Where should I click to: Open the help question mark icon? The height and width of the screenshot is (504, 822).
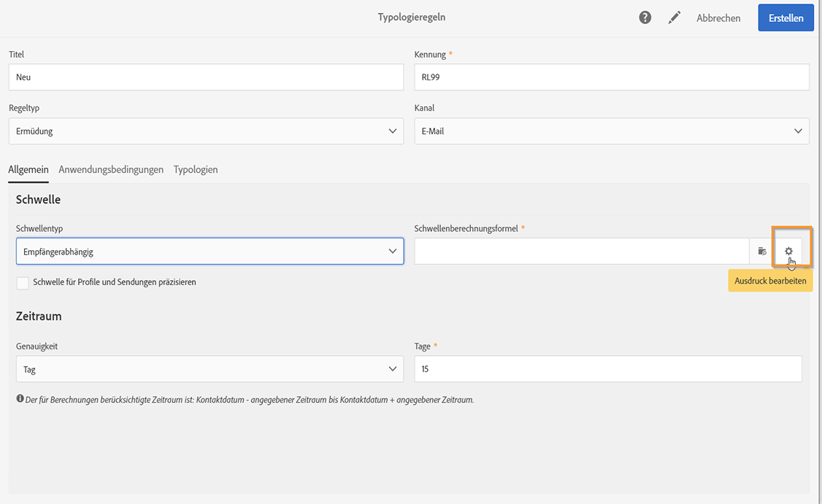645,18
